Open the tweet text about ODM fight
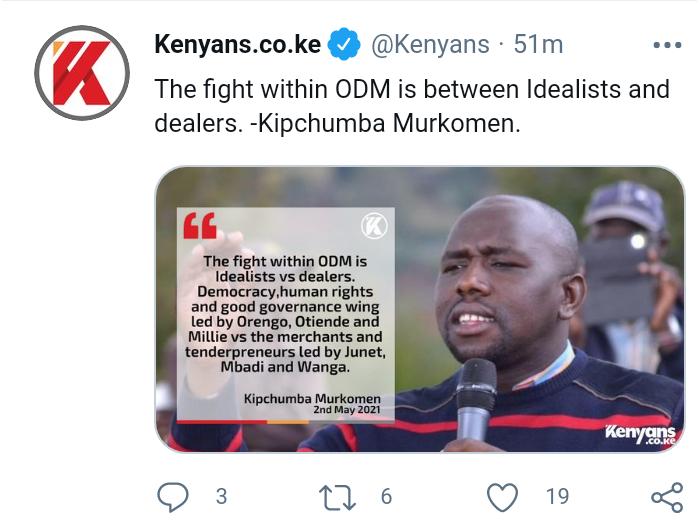Image resolution: width=697 pixels, height=529 pixels. [412, 106]
